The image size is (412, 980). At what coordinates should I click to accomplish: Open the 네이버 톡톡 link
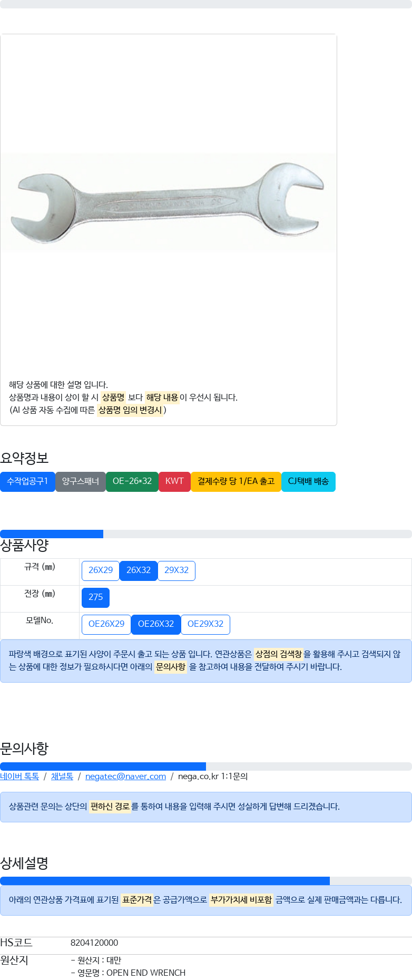[19, 777]
